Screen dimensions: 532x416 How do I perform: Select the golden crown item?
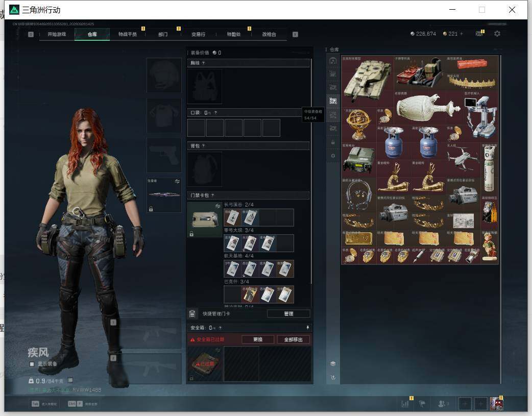pos(472,82)
